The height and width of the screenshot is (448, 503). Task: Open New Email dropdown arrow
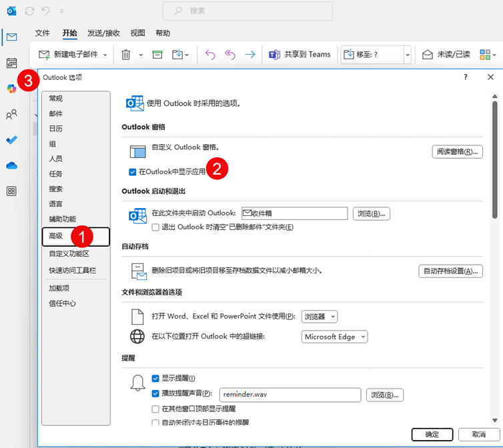pos(105,55)
